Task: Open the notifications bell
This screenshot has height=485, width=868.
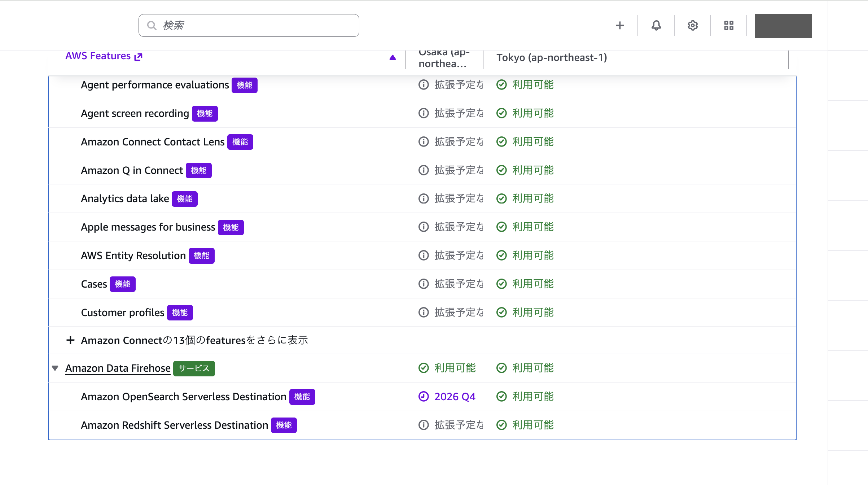Action: [656, 26]
